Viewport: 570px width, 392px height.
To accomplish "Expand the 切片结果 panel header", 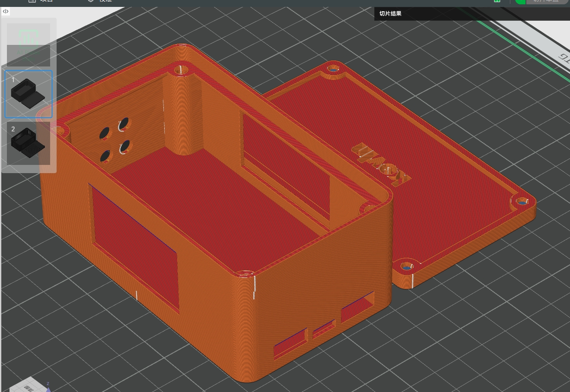I will tap(391, 13).
